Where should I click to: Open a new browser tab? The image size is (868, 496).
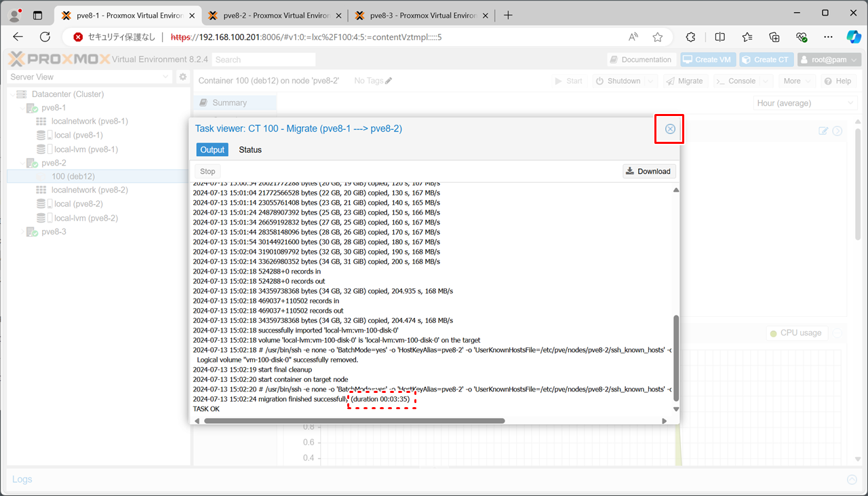pyautogui.click(x=508, y=15)
